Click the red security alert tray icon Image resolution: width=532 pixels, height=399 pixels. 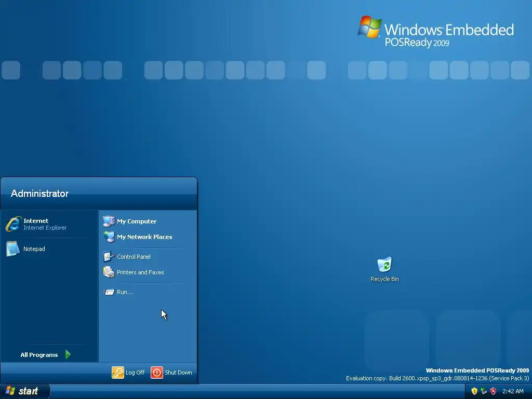tap(494, 391)
